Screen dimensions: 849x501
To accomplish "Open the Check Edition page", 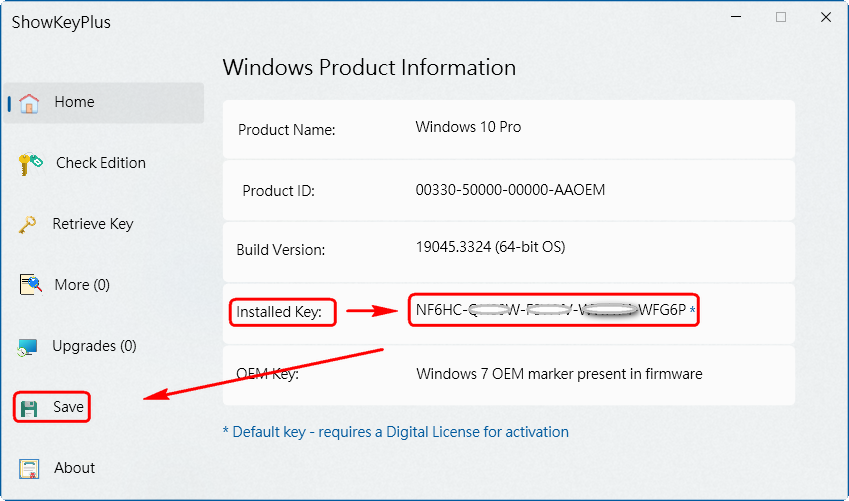I will pyautogui.click(x=101, y=162).
